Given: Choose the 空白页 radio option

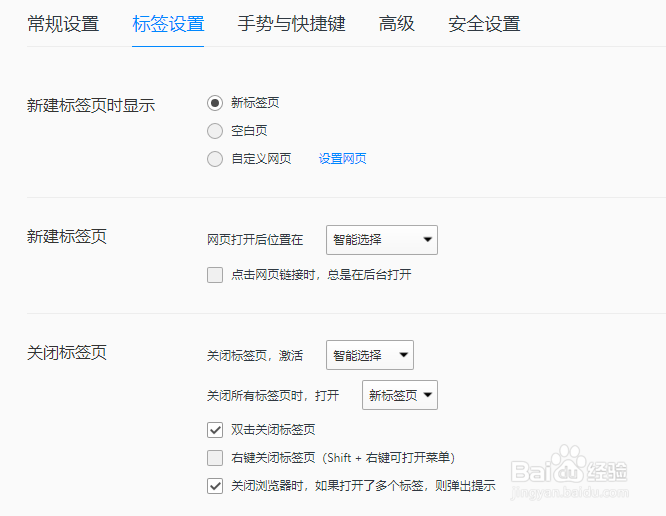Looking at the screenshot, I should point(215,130).
